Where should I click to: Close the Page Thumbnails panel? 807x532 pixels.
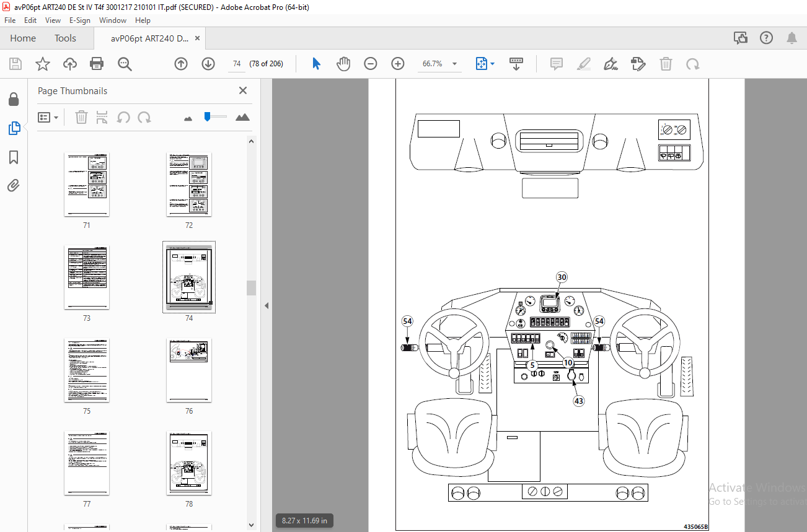point(243,90)
